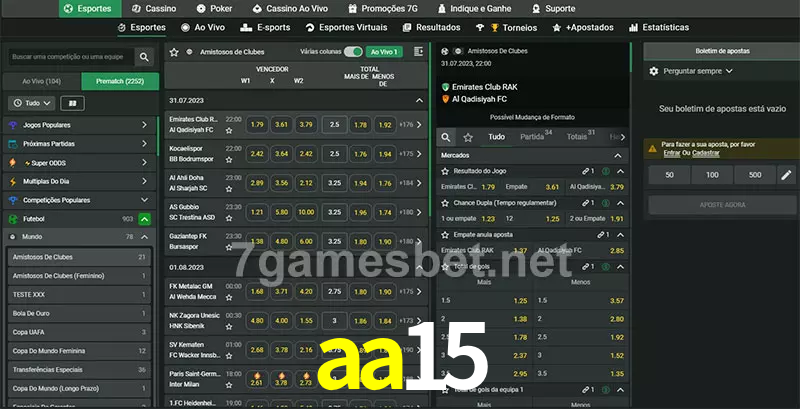Star the Emirates Club vs Al Qadisiyah match

[x=229, y=131]
